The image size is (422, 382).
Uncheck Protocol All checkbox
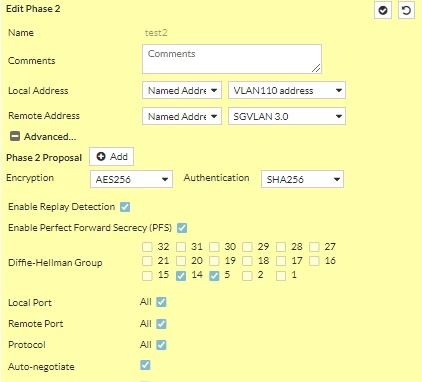coord(161,345)
